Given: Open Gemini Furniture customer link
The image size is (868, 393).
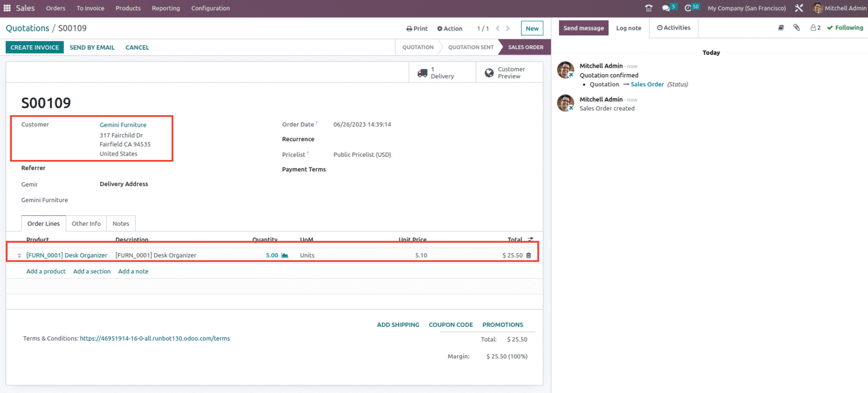Looking at the screenshot, I should pos(123,125).
